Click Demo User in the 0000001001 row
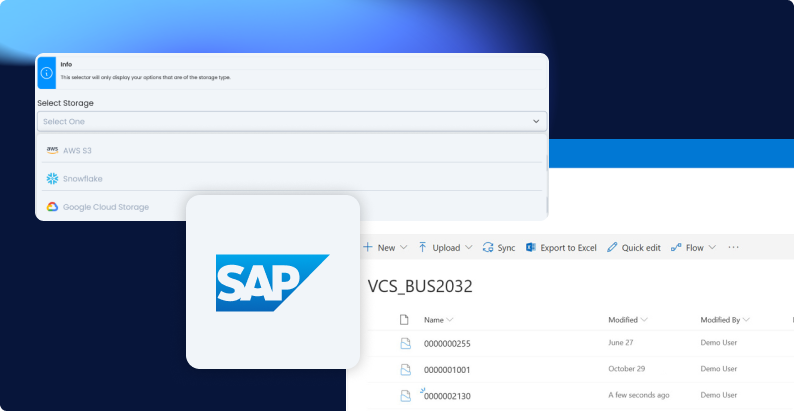Image resolution: width=794 pixels, height=411 pixels. [719, 369]
